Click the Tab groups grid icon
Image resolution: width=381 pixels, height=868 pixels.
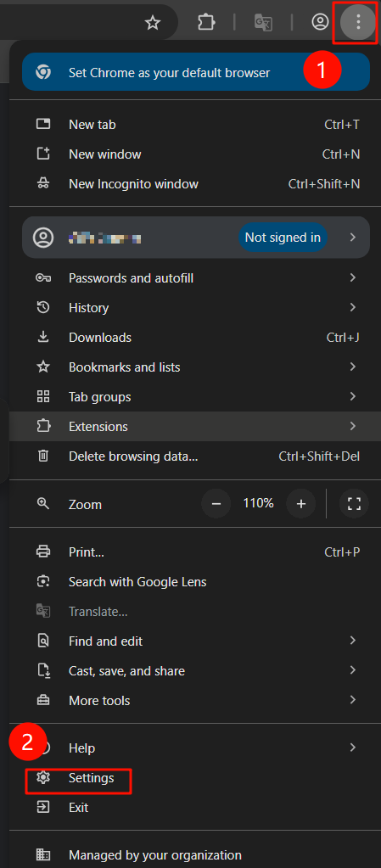pos(43,396)
